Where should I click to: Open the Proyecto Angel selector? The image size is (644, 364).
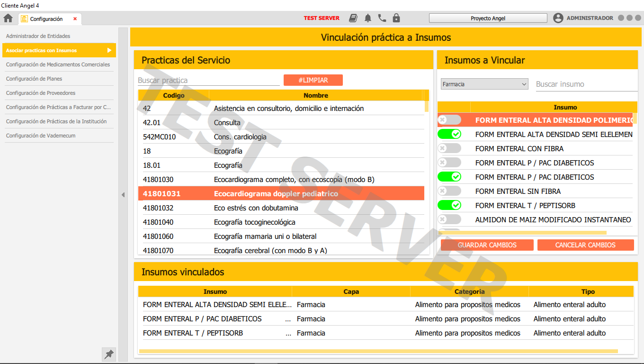(x=488, y=18)
